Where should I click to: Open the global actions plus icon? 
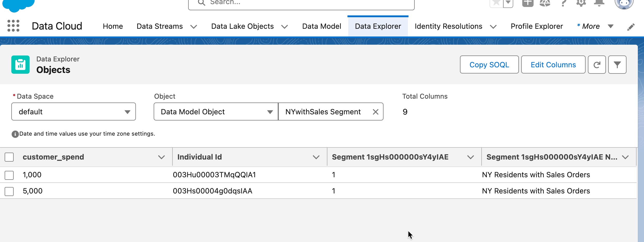528,3
